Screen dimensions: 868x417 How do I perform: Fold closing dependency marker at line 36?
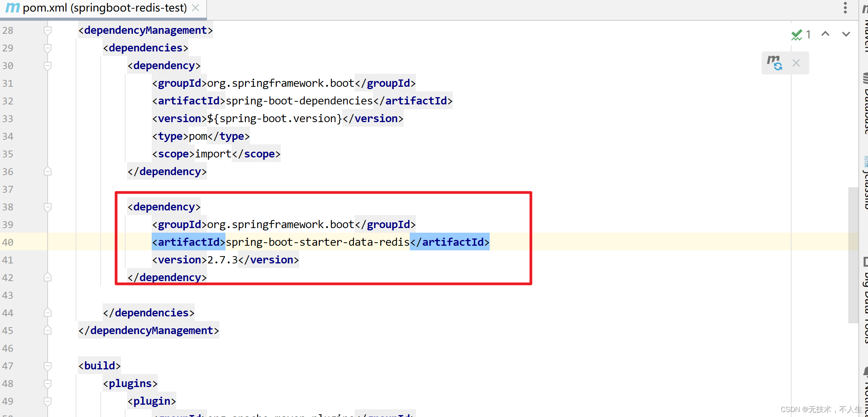tap(48, 171)
